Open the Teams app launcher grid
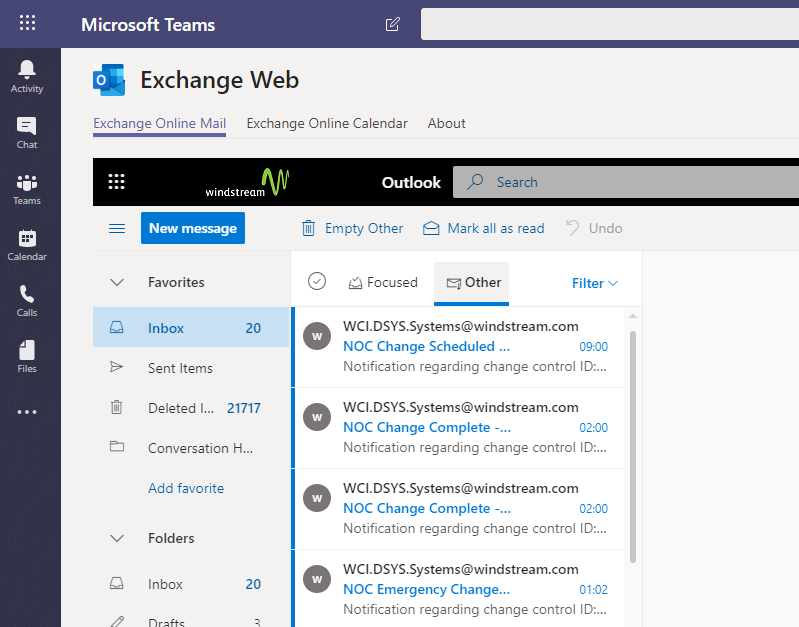The width and height of the screenshot is (799, 627). pyautogui.click(x=27, y=23)
